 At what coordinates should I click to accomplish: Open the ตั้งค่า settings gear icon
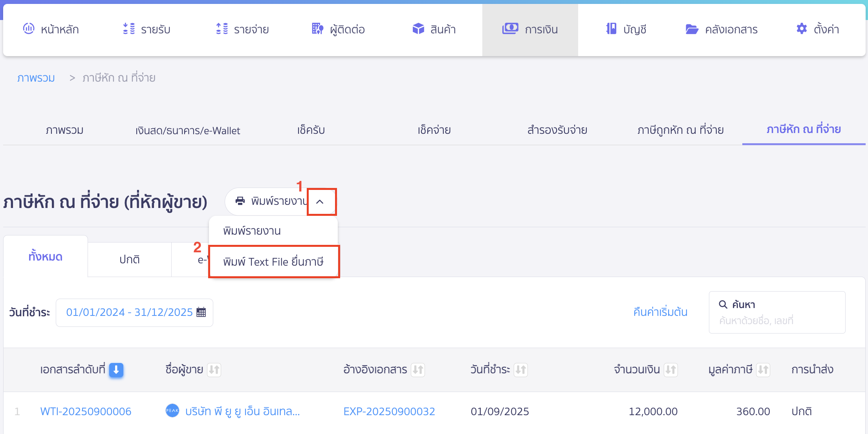click(x=801, y=29)
